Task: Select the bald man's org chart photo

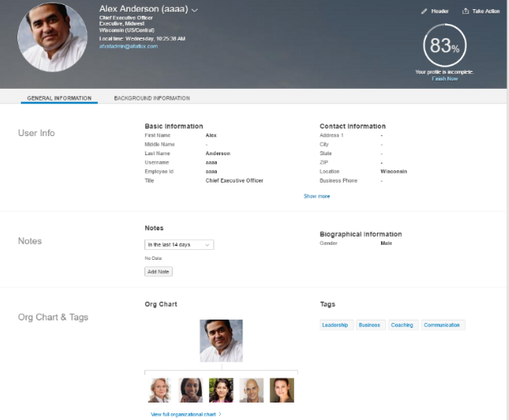Action: click(252, 390)
